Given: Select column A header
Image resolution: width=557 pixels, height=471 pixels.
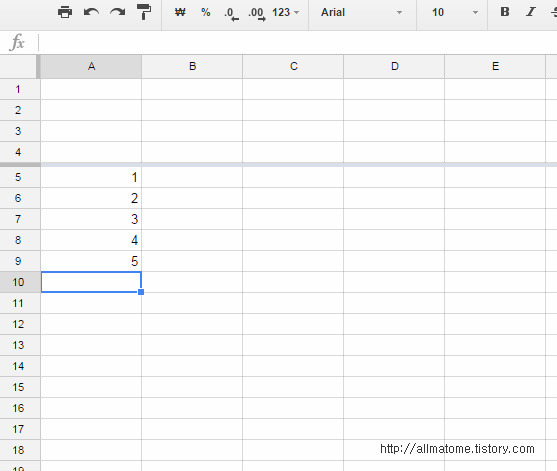Looking at the screenshot, I should [x=91, y=66].
